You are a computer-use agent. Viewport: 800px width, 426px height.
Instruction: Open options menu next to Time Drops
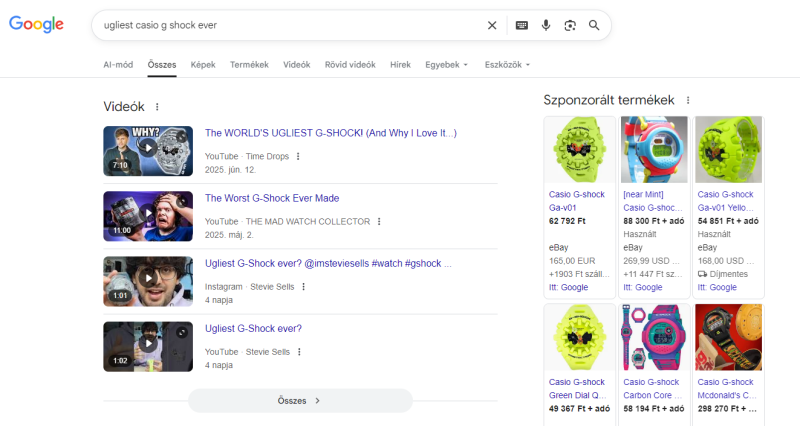click(298, 156)
